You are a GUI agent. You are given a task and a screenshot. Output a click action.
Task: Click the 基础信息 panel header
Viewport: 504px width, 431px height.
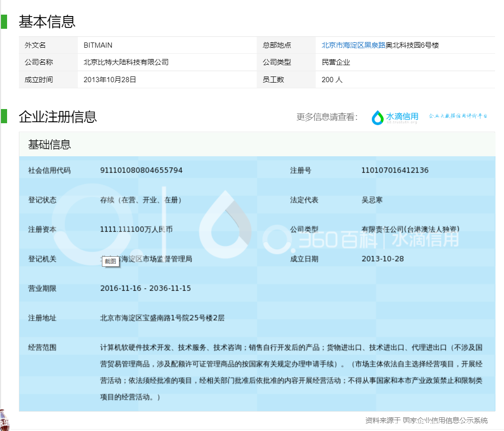257,144
